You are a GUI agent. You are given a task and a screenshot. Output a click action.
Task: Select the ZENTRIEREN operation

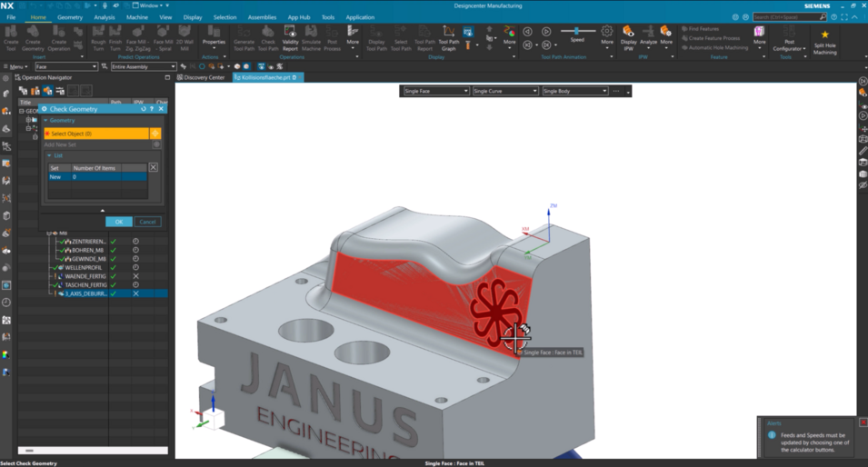click(x=88, y=242)
